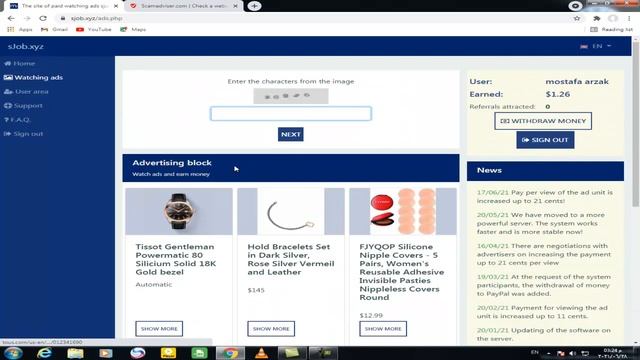Open Chrome in the taskbar
This screenshot has width=640, height=360.
[x=230, y=353]
